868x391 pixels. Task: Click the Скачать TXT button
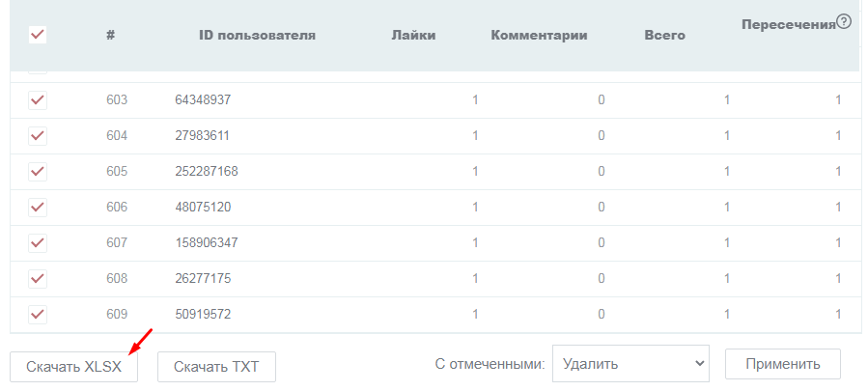pos(216,366)
